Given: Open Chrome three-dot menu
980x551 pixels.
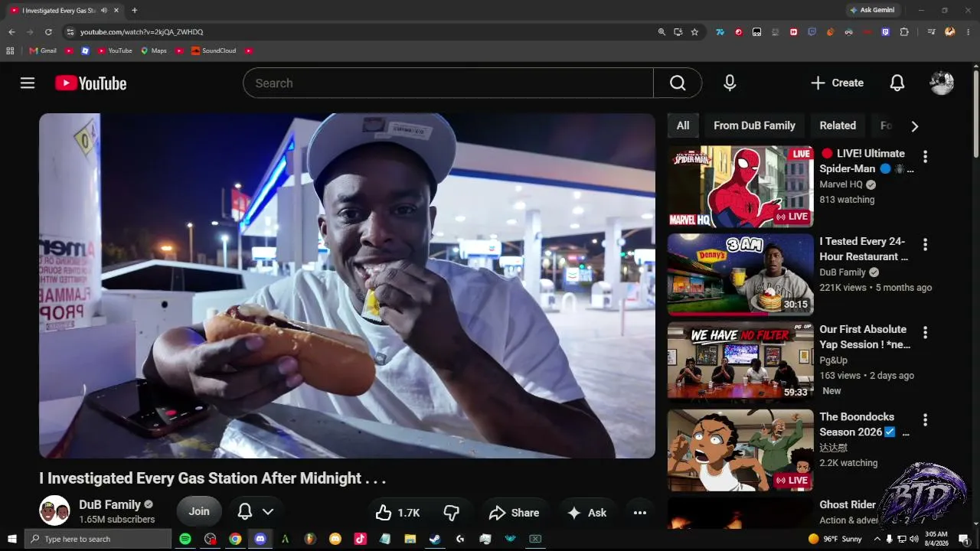Looking at the screenshot, I should pos(969,32).
